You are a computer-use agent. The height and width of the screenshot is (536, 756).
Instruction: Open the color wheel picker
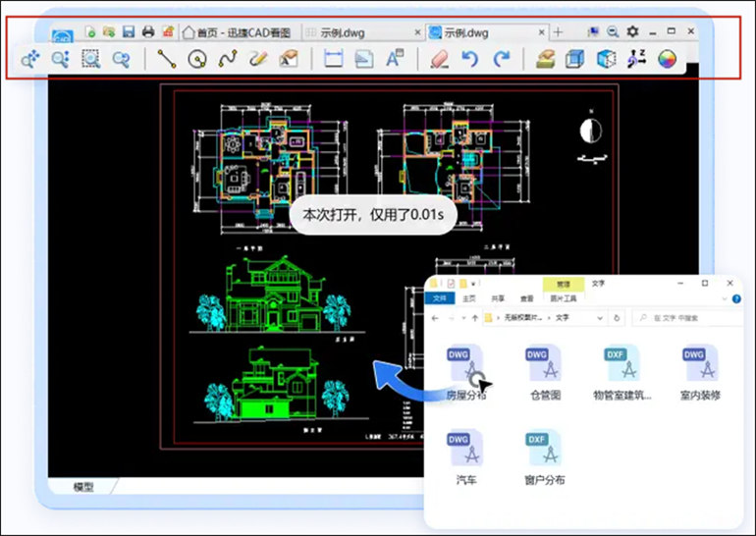coord(667,59)
